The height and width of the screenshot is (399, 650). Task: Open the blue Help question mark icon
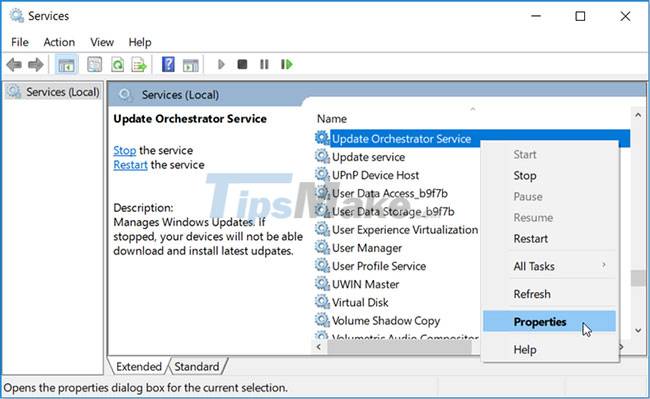(x=168, y=65)
